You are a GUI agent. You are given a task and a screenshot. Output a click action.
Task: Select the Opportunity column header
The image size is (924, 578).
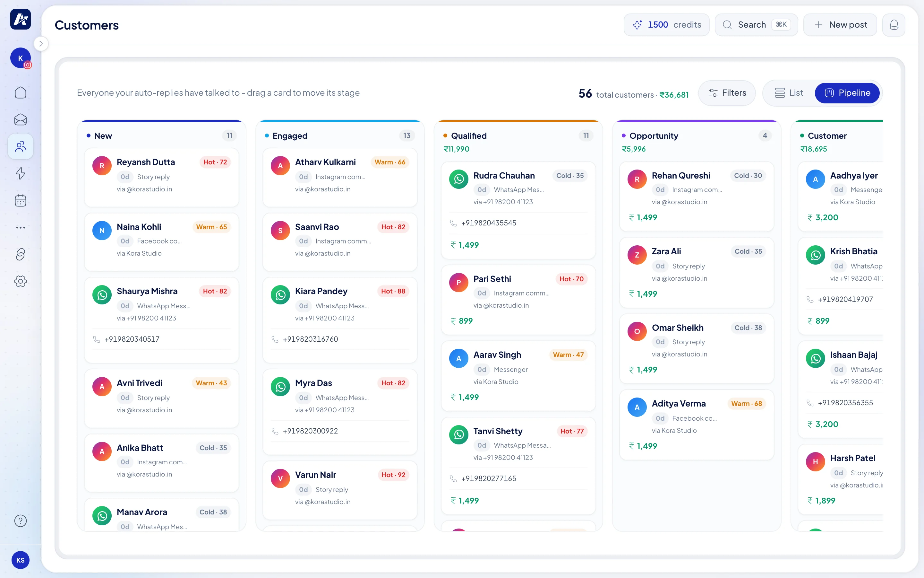(x=653, y=136)
